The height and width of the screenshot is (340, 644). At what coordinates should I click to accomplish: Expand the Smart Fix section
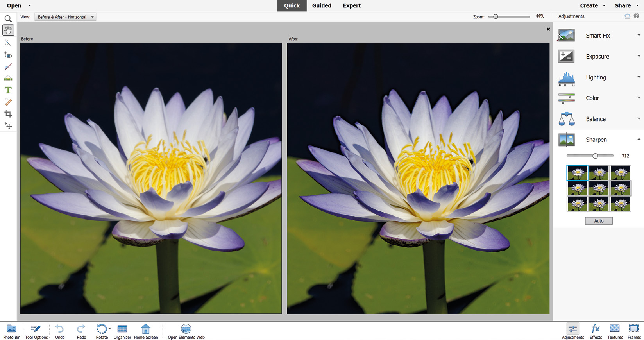click(x=639, y=35)
